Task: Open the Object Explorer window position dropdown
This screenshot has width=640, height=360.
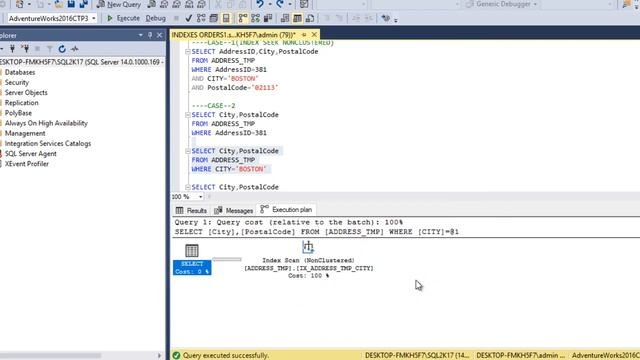Action: pos(140,36)
